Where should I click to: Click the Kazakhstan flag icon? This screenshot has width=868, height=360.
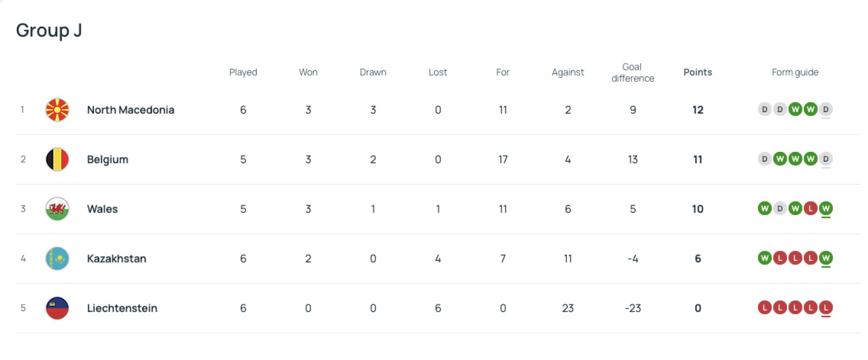coord(57,259)
